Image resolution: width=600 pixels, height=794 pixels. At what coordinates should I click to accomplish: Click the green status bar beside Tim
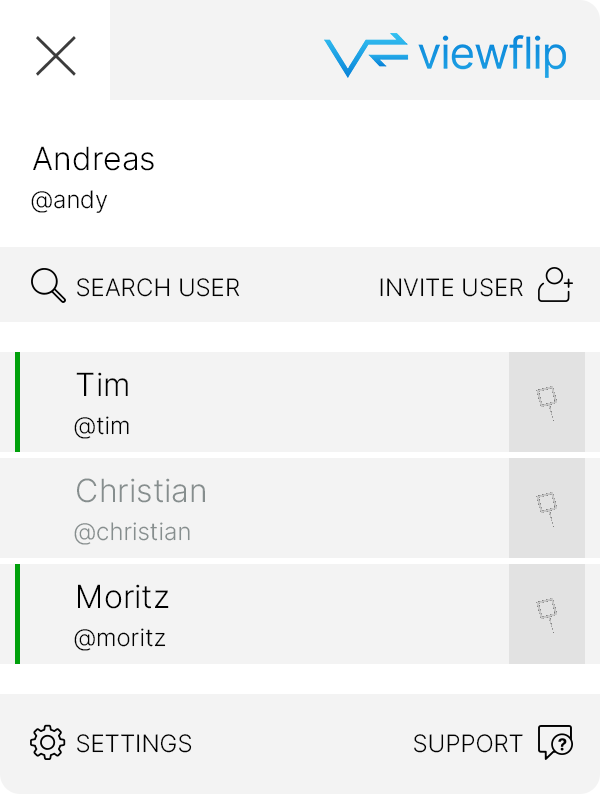point(17,402)
